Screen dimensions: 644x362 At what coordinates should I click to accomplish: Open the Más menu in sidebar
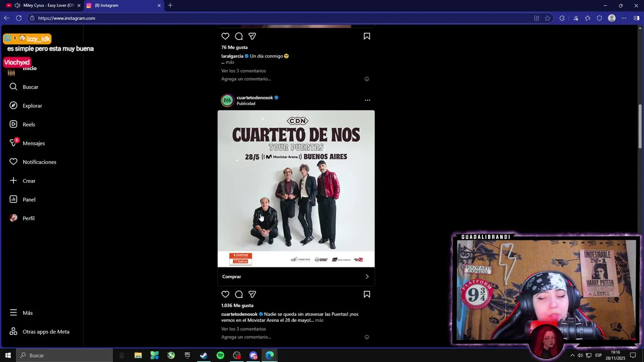pyautogui.click(x=21, y=313)
